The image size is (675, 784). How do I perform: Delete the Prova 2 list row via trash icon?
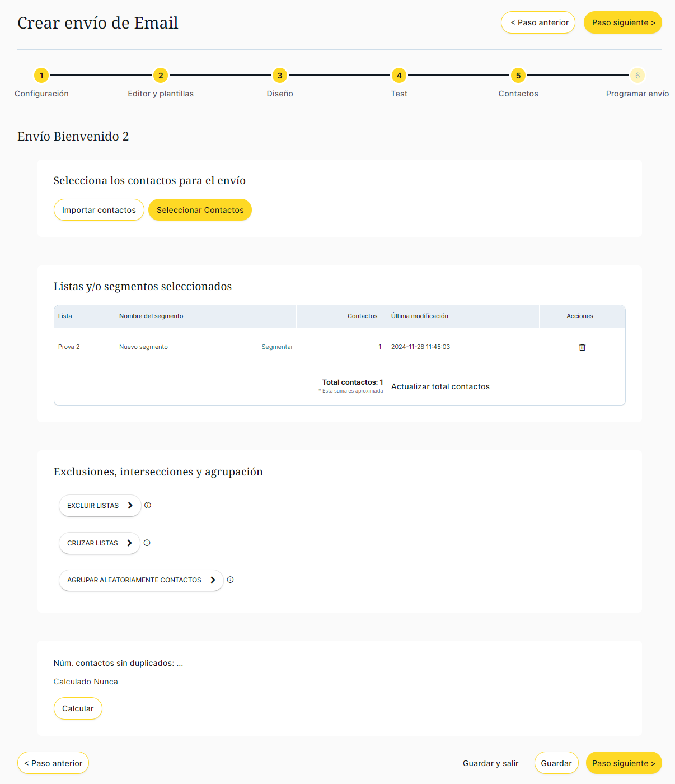click(x=582, y=347)
